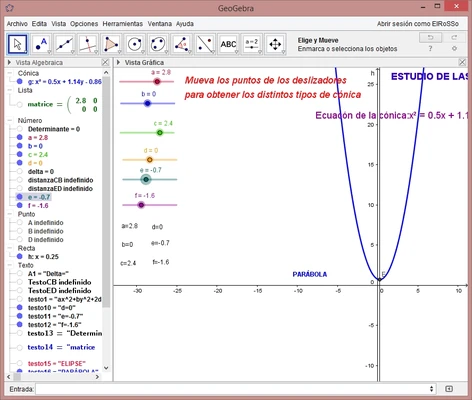Click algebra panel scroll down arrow
Image resolution: width=472 pixels, height=400 pixels.
point(106,368)
